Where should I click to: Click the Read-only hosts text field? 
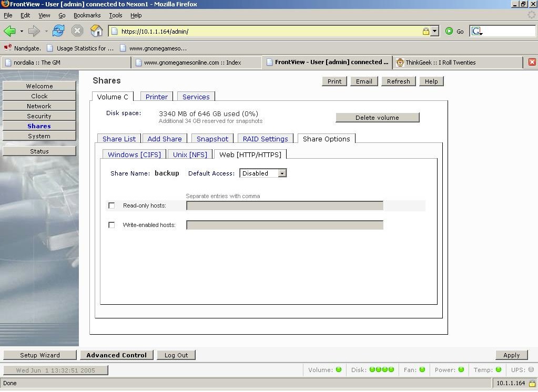pos(285,205)
